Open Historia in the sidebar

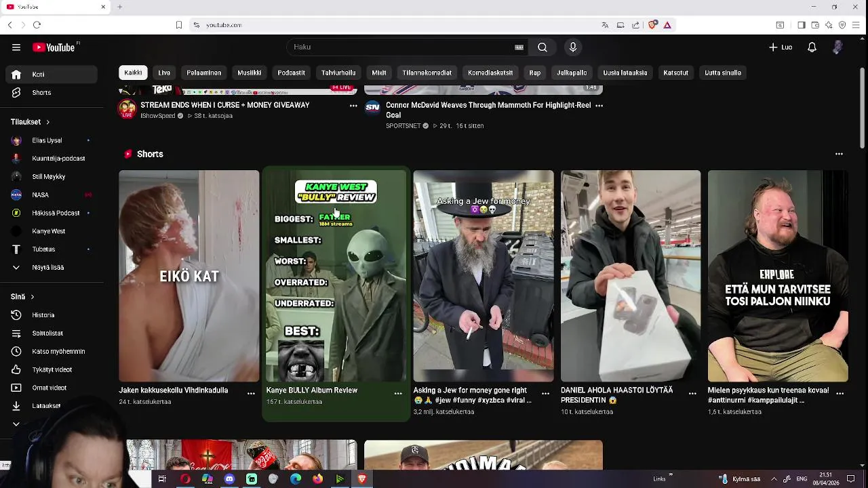52,315
